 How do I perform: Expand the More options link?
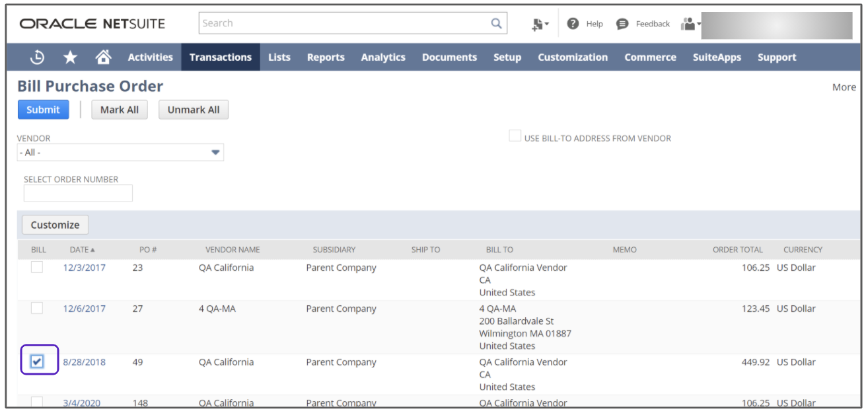pyautogui.click(x=844, y=87)
